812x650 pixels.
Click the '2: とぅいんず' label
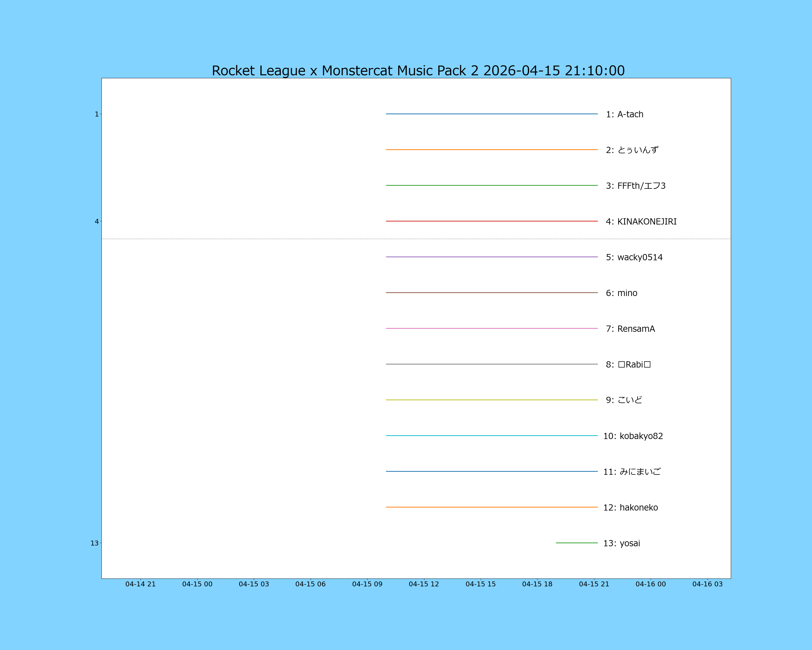click(632, 150)
